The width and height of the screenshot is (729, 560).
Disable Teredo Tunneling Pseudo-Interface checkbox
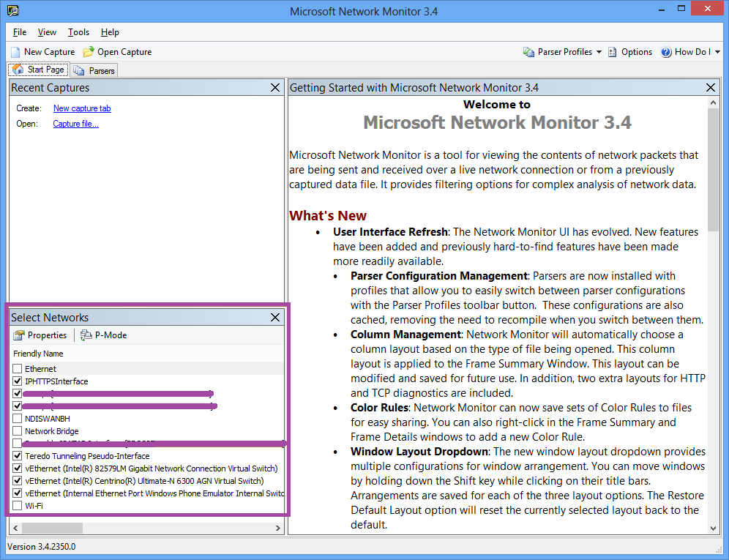point(18,456)
